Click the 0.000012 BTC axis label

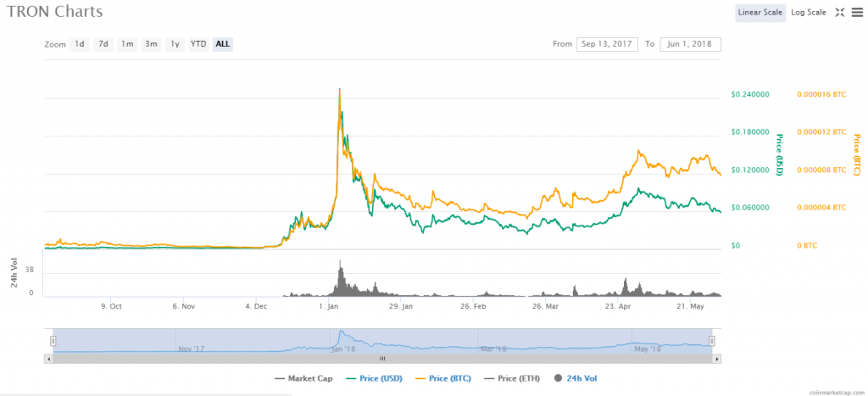click(x=821, y=132)
